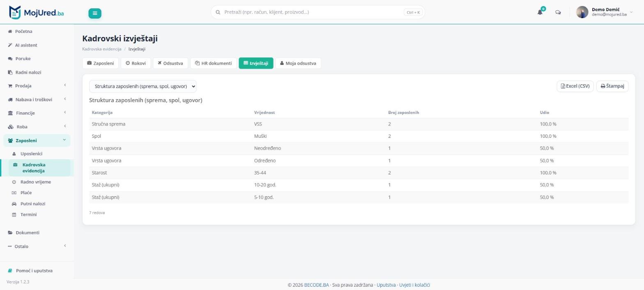
Task: Open the Moja odsustva tab
Action: (x=298, y=63)
